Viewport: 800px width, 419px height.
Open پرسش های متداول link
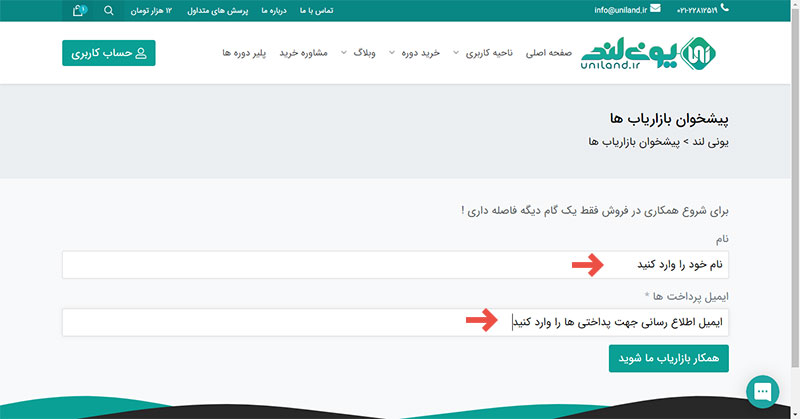pyautogui.click(x=218, y=11)
